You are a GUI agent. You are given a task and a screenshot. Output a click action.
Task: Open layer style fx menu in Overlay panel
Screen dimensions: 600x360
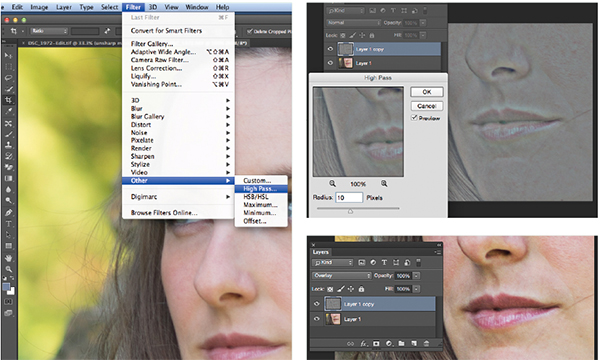point(364,344)
